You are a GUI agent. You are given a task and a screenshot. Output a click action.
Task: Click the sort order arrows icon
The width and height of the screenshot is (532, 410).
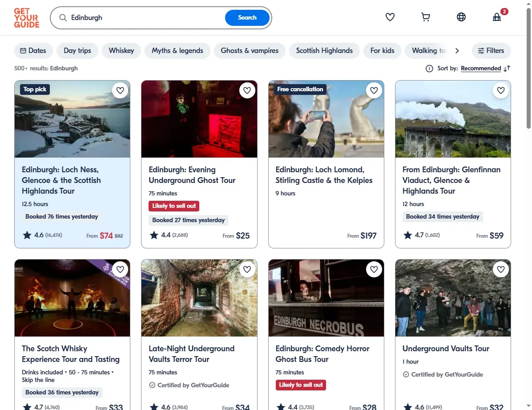[x=507, y=69]
